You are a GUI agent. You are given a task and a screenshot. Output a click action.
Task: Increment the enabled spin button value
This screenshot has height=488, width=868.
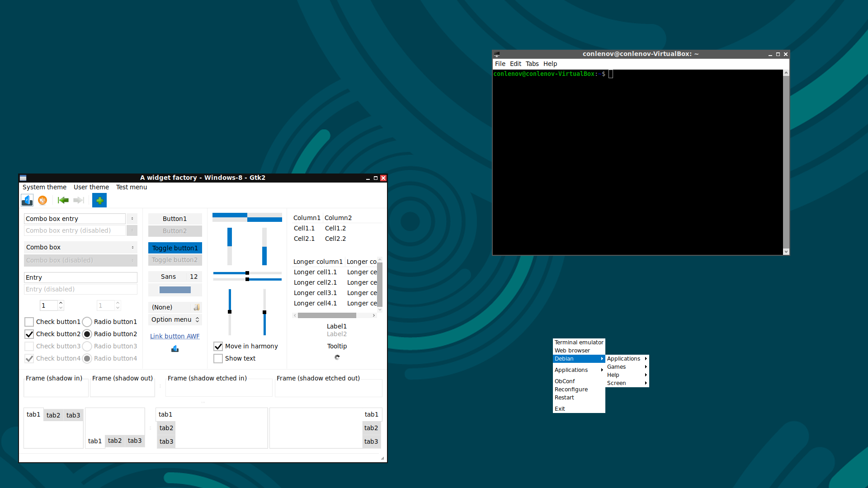point(61,303)
